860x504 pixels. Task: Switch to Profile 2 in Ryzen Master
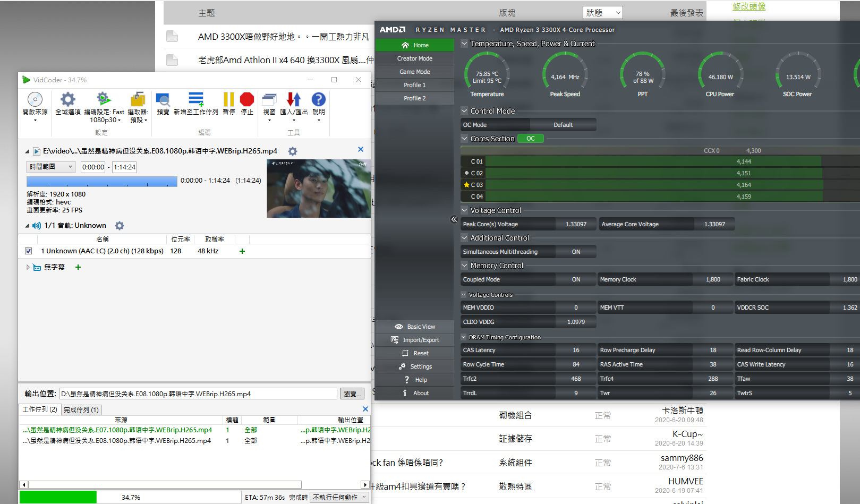(x=415, y=98)
